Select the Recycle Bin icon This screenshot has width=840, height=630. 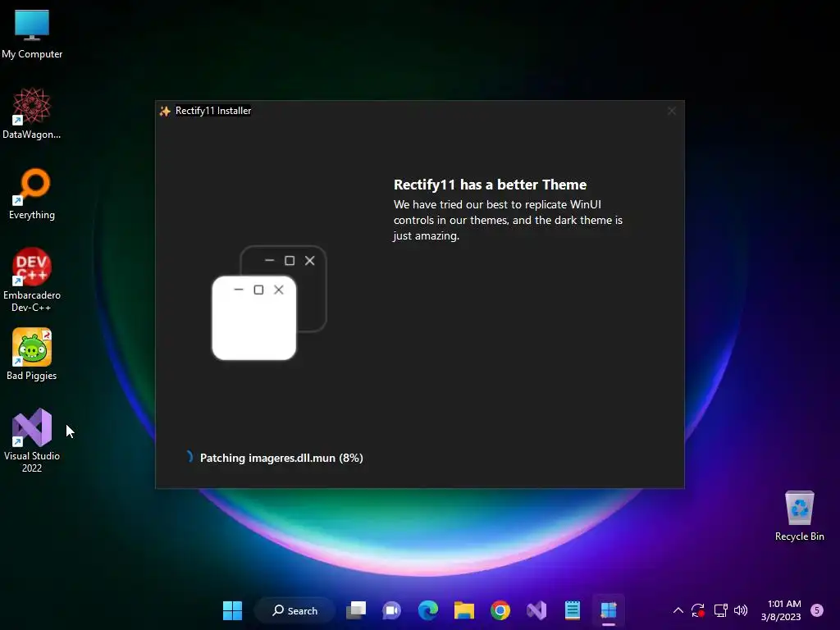(x=799, y=517)
